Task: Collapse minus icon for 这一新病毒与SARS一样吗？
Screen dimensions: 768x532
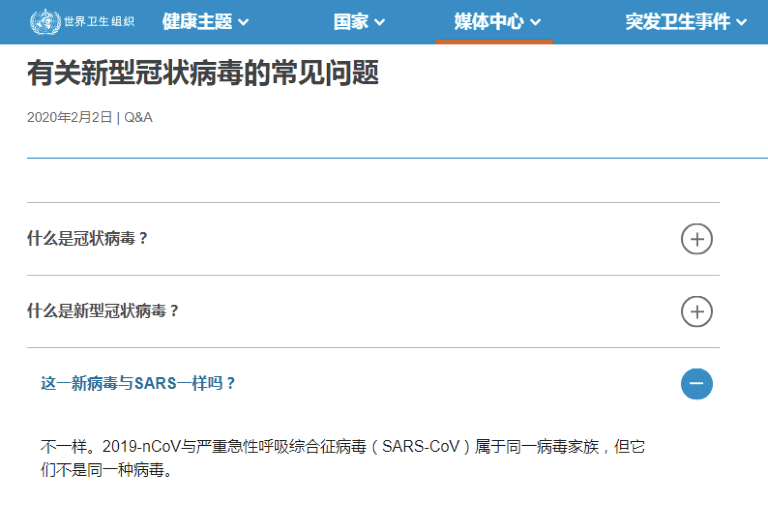Action: point(697,384)
